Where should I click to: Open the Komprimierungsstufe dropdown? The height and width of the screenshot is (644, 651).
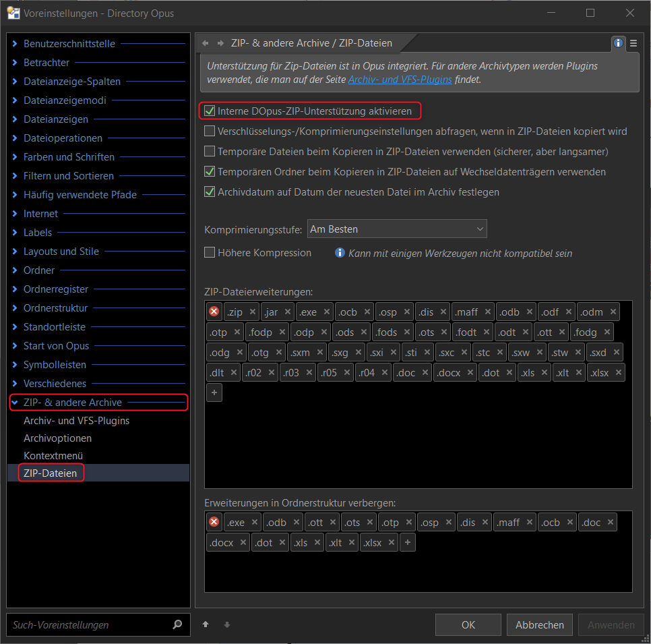click(397, 229)
